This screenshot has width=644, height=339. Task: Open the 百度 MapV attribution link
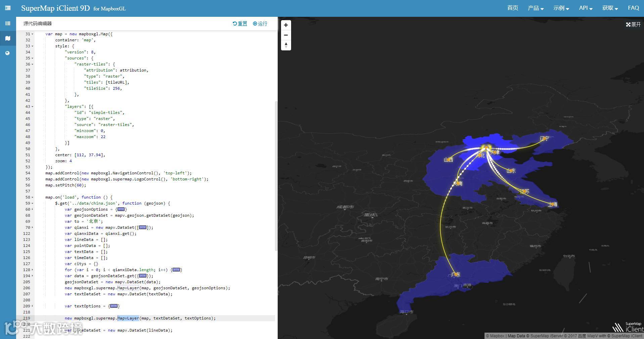pyautogui.click(x=588, y=336)
